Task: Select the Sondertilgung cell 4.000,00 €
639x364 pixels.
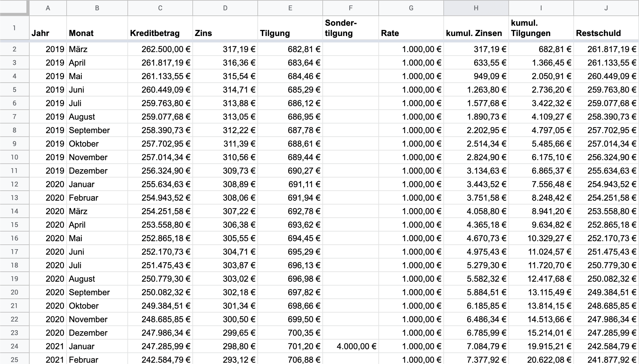Action: point(351,346)
